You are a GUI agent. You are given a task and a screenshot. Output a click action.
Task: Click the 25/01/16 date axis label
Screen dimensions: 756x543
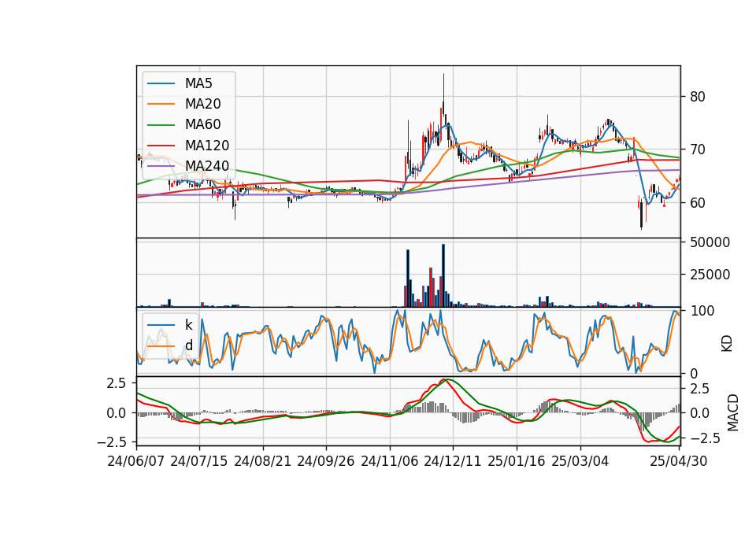click(x=517, y=461)
